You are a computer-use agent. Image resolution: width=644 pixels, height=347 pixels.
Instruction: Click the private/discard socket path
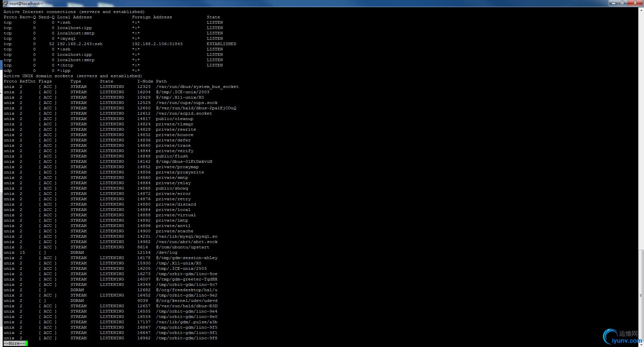[176, 204]
